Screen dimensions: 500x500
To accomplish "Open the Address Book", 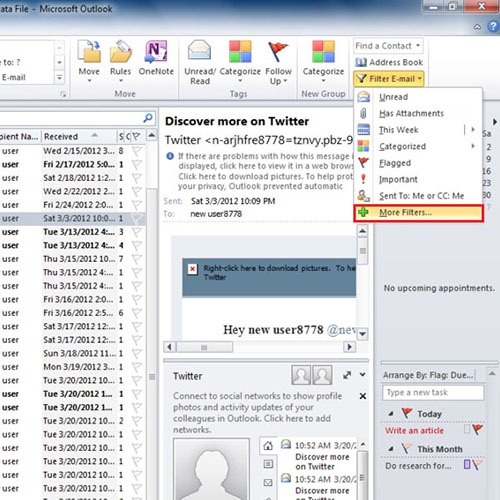I will click(389, 62).
